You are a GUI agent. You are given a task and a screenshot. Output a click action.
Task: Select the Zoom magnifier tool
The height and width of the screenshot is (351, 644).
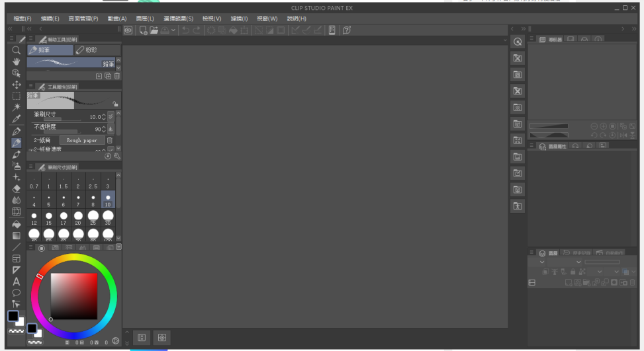[x=16, y=50]
